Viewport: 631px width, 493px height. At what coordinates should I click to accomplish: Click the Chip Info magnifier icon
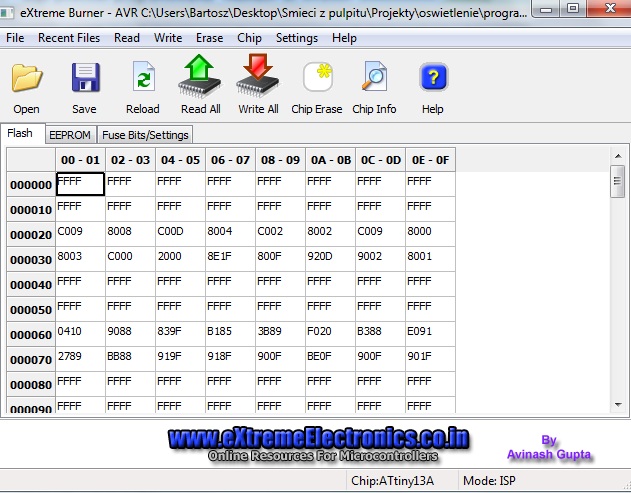[374, 76]
